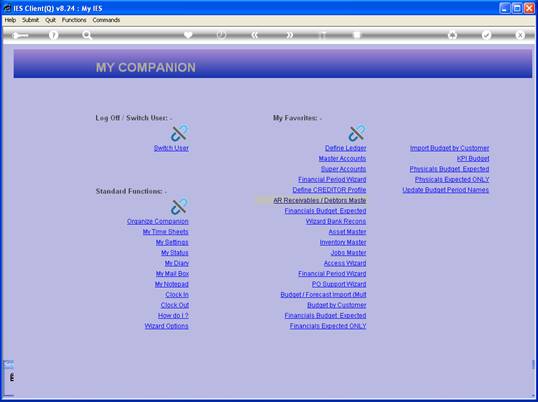Click the Clock In link

pyautogui.click(x=177, y=295)
